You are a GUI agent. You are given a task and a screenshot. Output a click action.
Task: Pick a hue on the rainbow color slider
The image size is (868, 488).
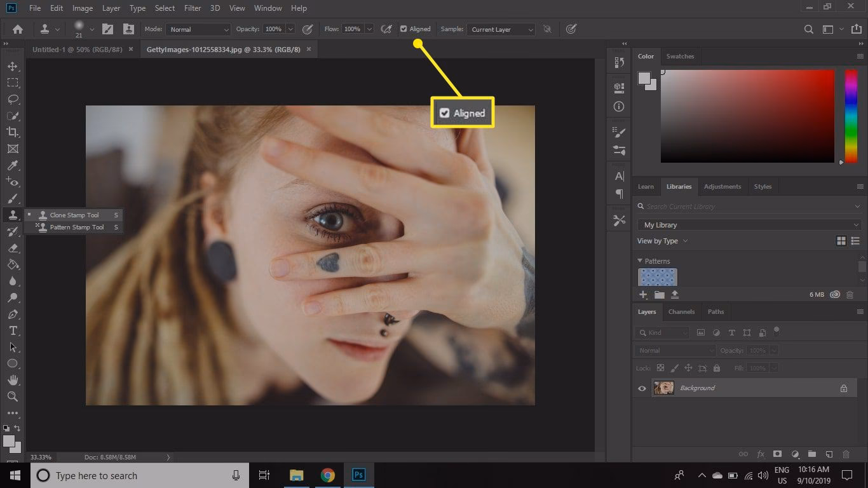tap(851, 118)
